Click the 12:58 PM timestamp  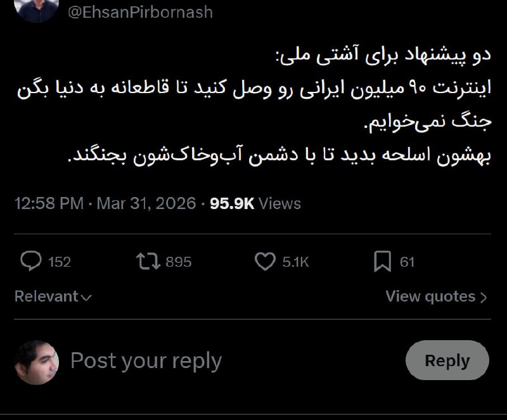coord(49,203)
